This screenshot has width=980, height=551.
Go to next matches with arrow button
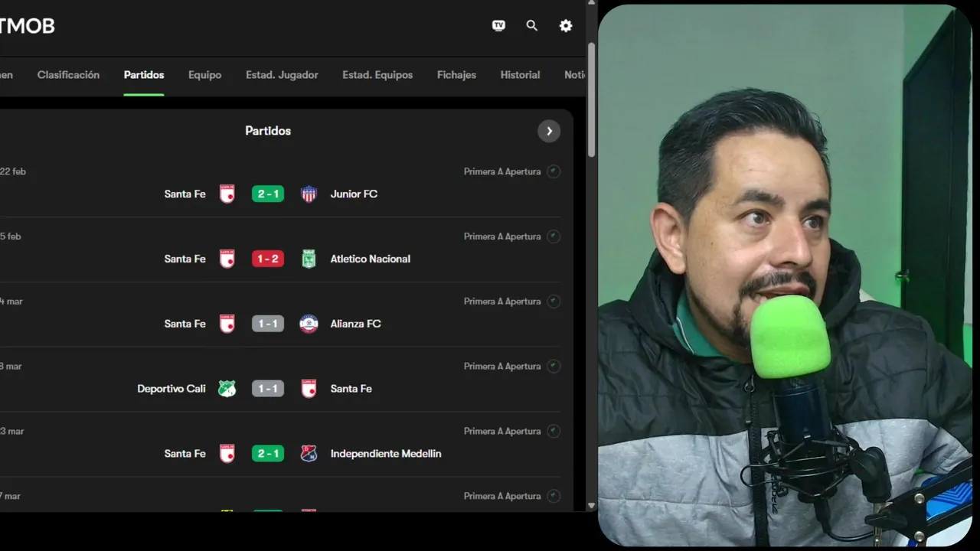click(x=549, y=132)
